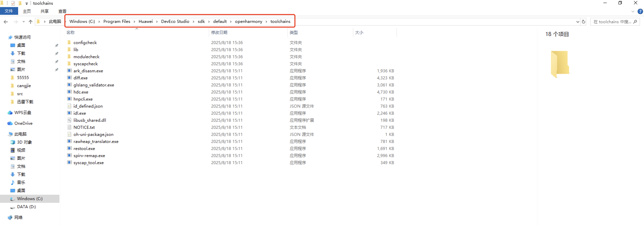Expand address bar history dropdown
This screenshot has width=644, height=225.
coord(578,22)
